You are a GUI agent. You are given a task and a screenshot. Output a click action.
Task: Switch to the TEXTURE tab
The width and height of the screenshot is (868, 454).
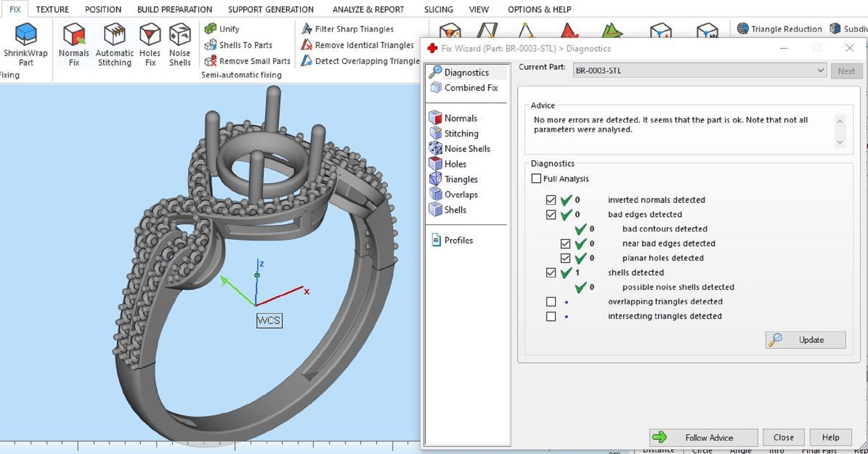(52, 9)
